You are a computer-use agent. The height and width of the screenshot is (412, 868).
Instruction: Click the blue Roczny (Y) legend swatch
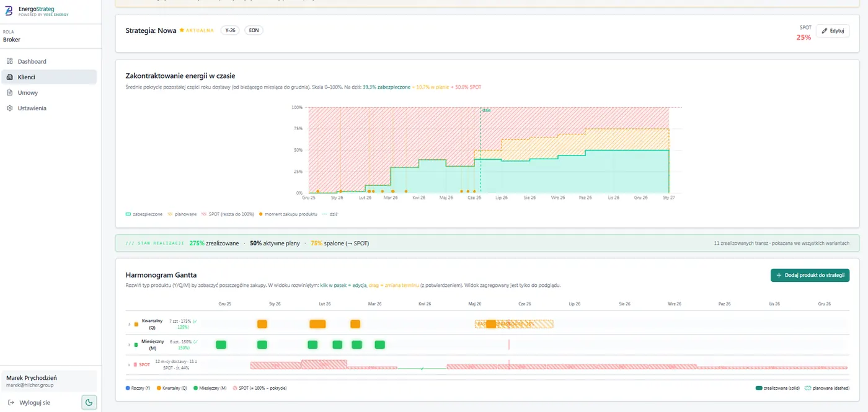(127, 388)
